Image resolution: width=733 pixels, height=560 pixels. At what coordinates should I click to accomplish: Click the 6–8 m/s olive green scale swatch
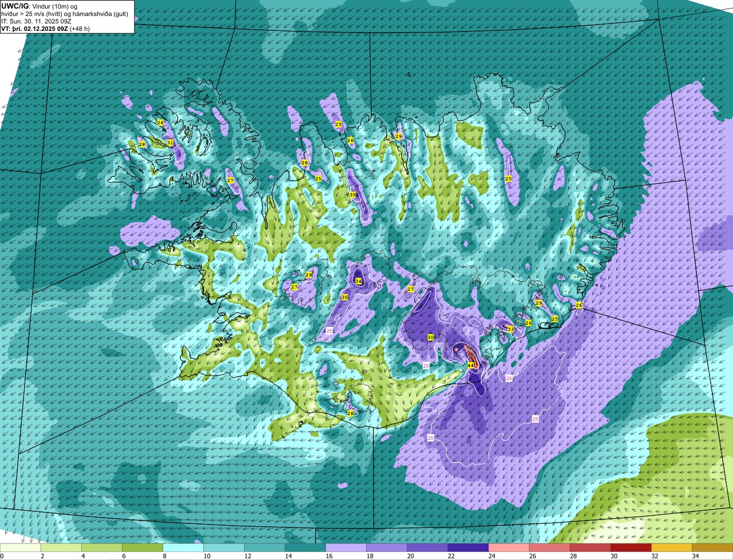pos(143,548)
